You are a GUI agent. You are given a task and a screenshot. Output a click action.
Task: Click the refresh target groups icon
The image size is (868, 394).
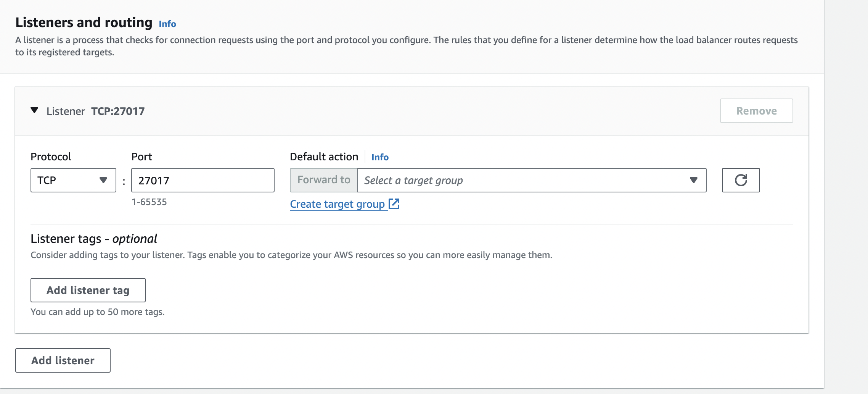(x=741, y=180)
